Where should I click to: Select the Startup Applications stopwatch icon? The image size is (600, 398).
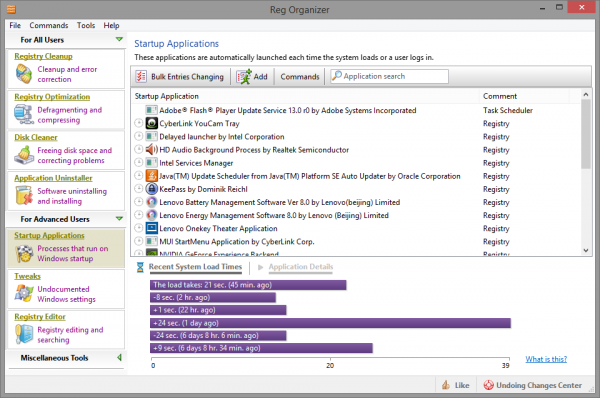[x=24, y=253]
